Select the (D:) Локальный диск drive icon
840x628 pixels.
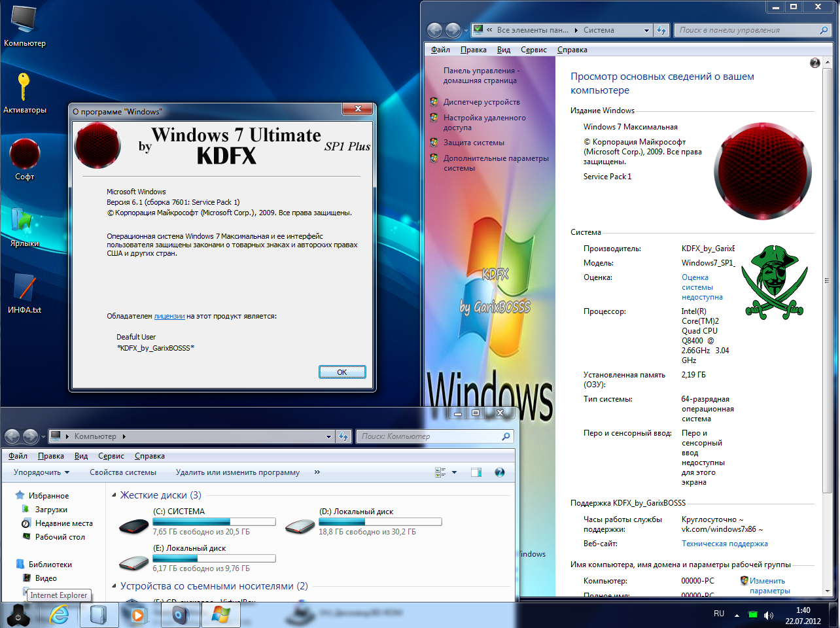300,525
